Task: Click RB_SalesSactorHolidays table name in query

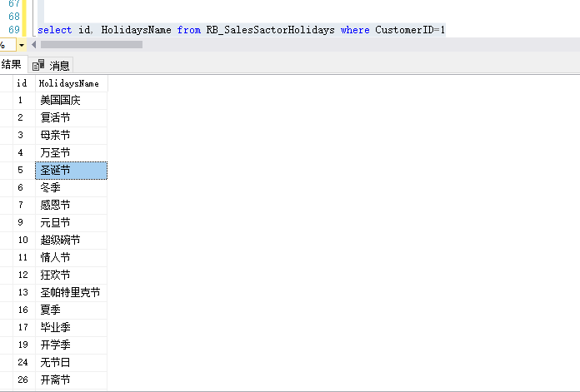Action: 270,30
